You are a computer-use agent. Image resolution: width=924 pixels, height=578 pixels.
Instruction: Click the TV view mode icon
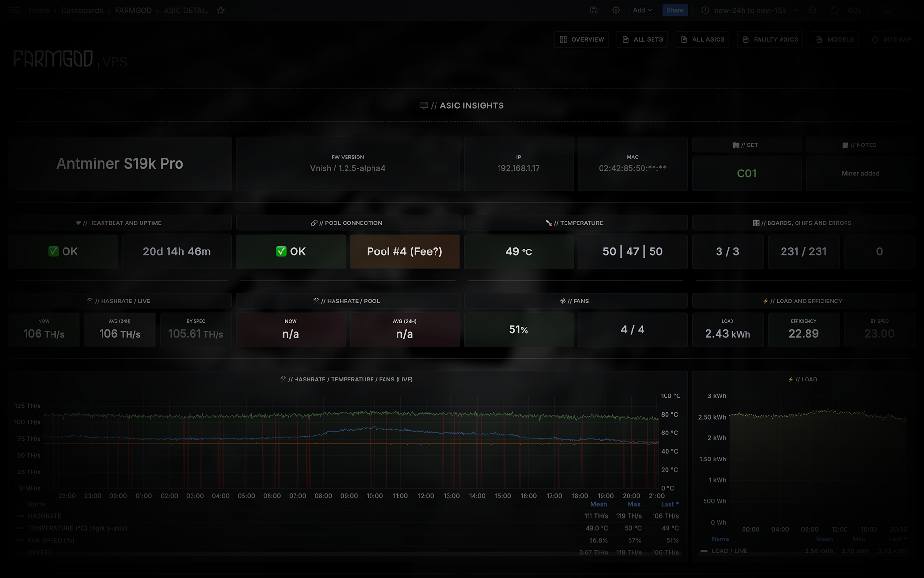[x=887, y=10]
